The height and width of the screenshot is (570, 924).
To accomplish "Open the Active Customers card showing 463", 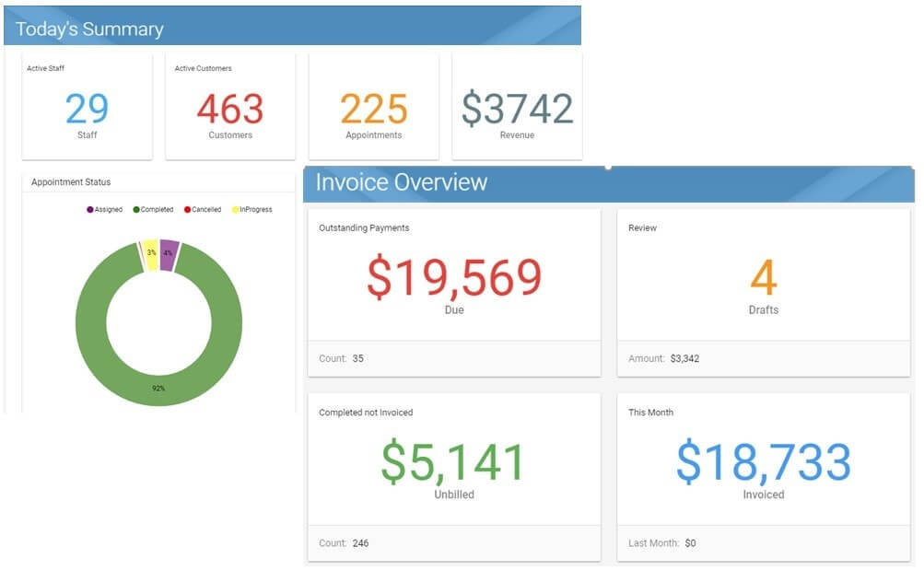I will [230, 106].
